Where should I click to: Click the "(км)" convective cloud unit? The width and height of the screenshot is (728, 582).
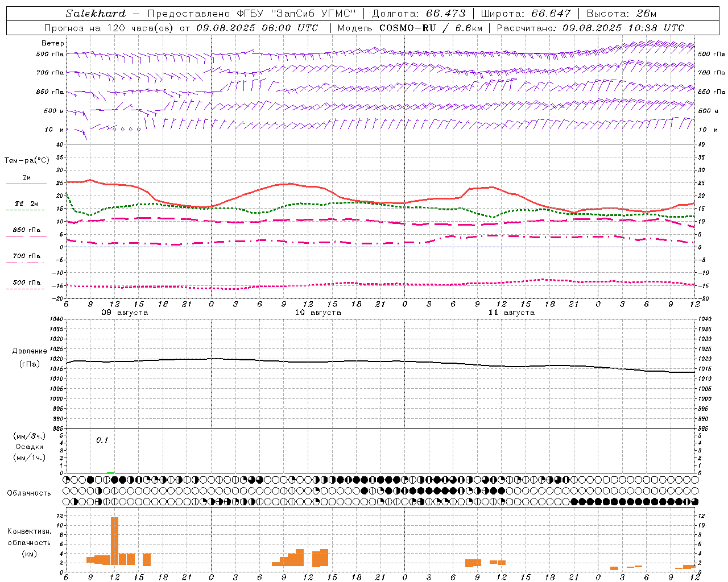pyautogui.click(x=30, y=553)
